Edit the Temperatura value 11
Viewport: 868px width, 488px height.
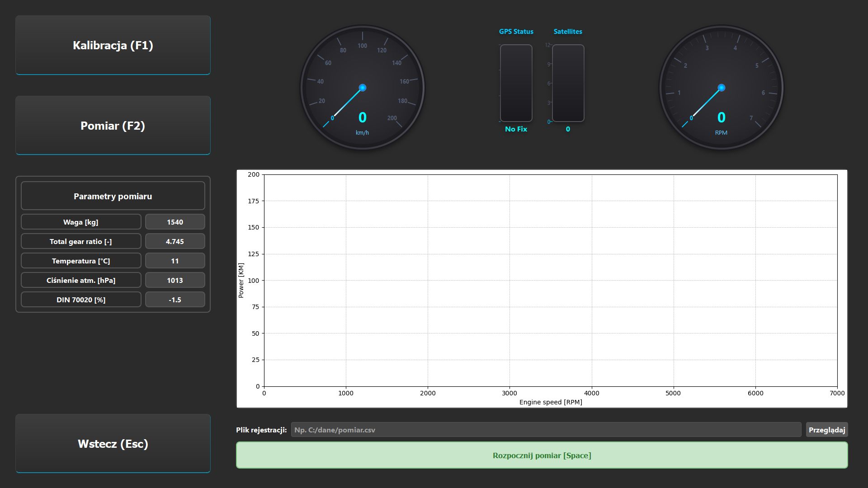tap(175, 261)
